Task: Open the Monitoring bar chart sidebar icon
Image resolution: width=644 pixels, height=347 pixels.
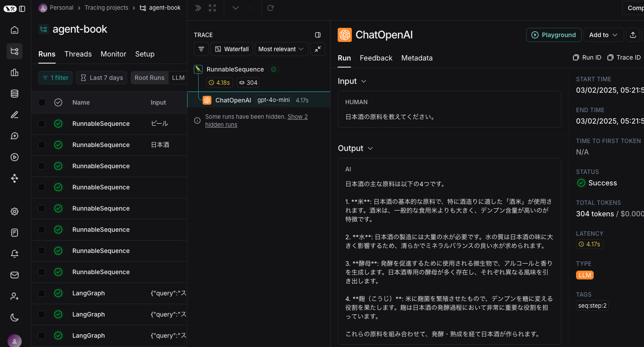Action: point(15,72)
